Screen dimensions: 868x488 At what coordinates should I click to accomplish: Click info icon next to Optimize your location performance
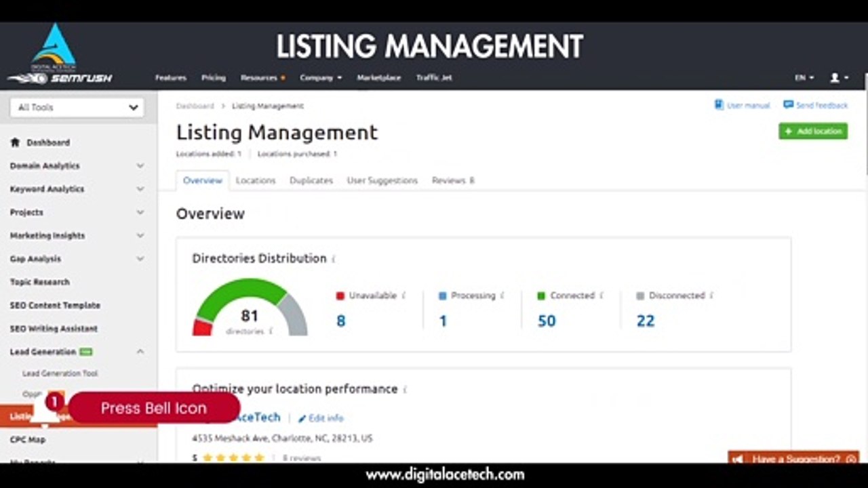click(405, 390)
